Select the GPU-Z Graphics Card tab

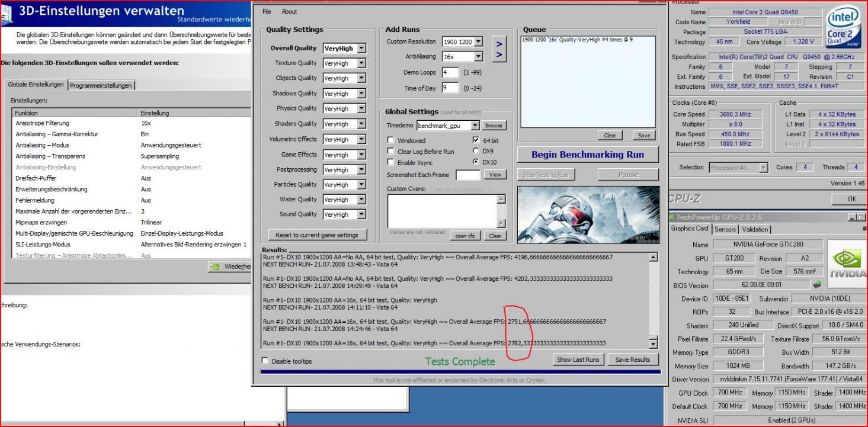[x=690, y=229]
